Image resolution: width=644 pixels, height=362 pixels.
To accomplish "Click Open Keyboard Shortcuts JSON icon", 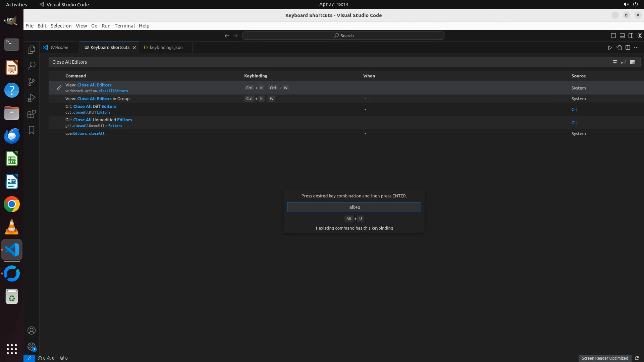I will (619, 48).
